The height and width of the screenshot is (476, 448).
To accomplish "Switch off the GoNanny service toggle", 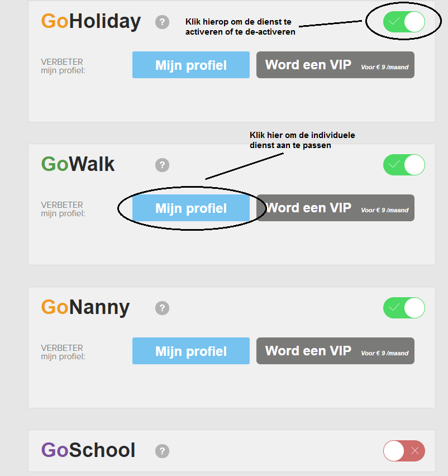I will (x=404, y=308).
